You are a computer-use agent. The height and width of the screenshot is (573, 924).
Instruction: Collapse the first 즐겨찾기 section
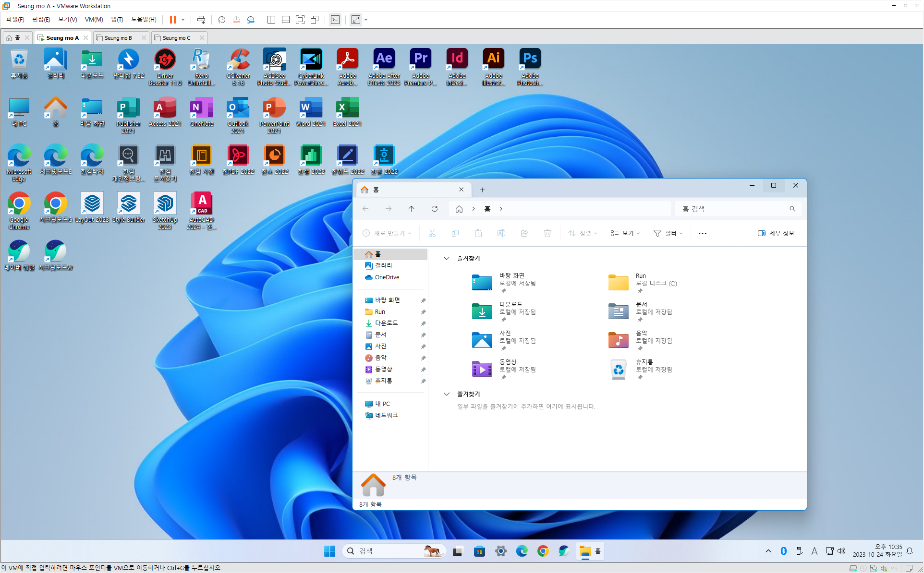point(446,258)
